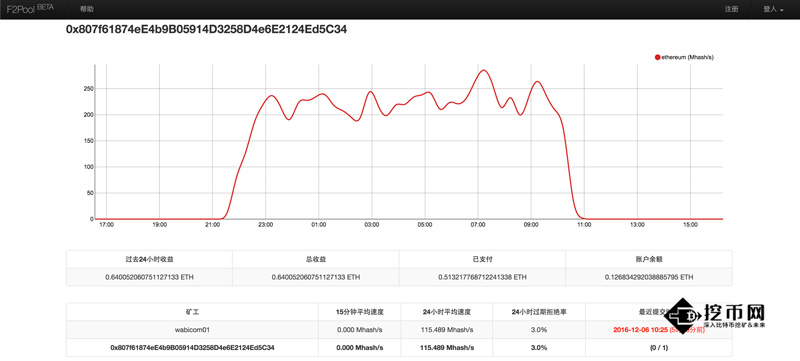Screen dimensions: 800x361
Task: Select the total revenue 0.640052060751127133 ETH value
Action: pyautogui.click(x=316, y=277)
